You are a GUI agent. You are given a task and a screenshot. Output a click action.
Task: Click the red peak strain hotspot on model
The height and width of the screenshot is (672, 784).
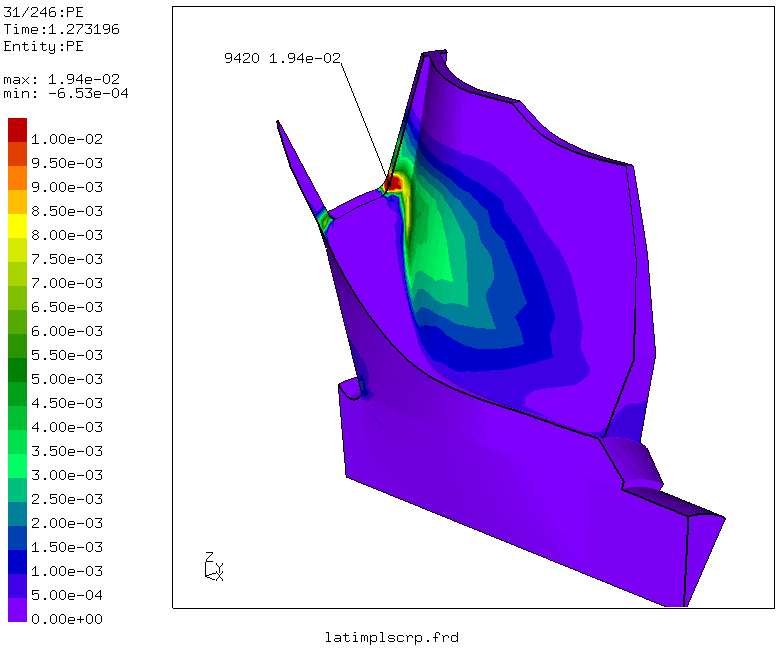pyautogui.click(x=394, y=183)
